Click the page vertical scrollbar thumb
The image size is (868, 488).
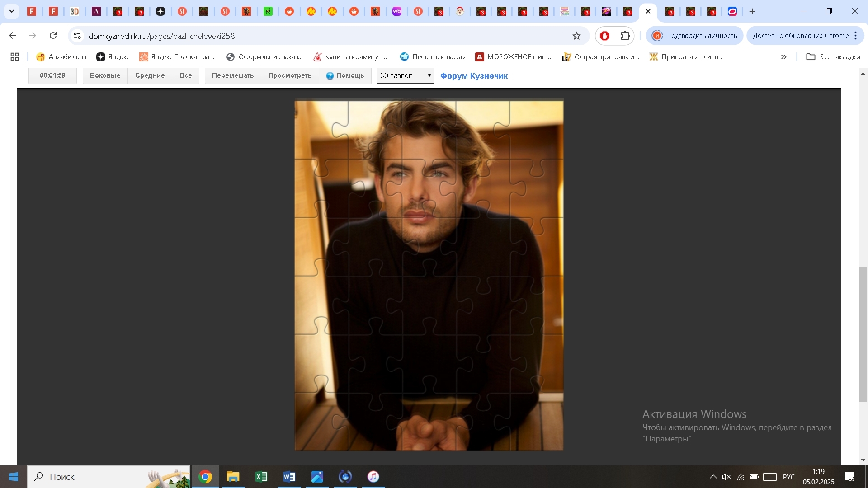coord(863,334)
